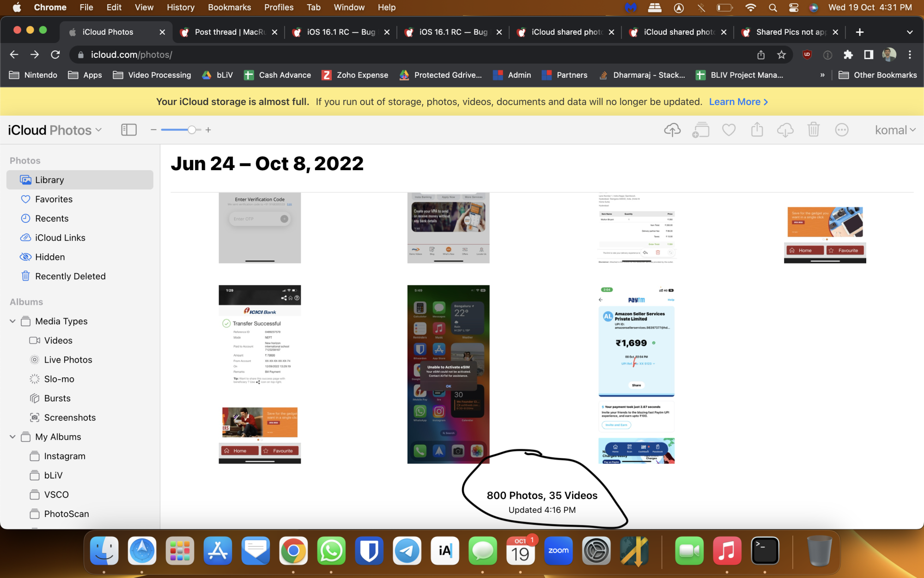
Task: Open the tab search dropdown arrow
Action: [x=910, y=32]
